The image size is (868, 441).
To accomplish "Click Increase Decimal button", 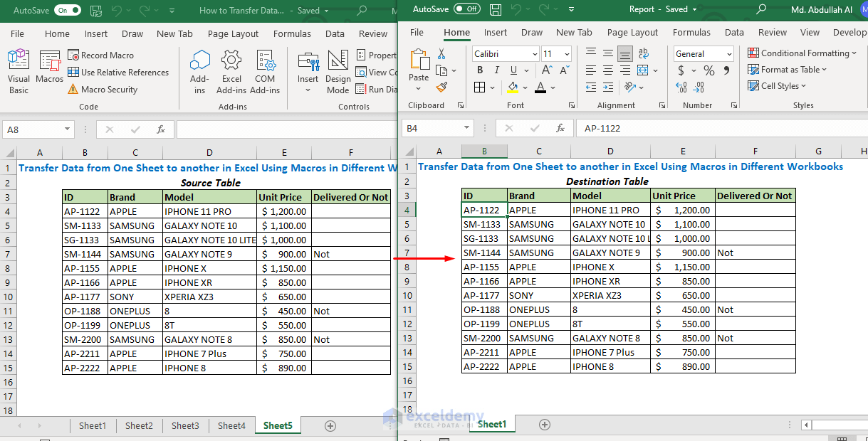I will 682,87.
